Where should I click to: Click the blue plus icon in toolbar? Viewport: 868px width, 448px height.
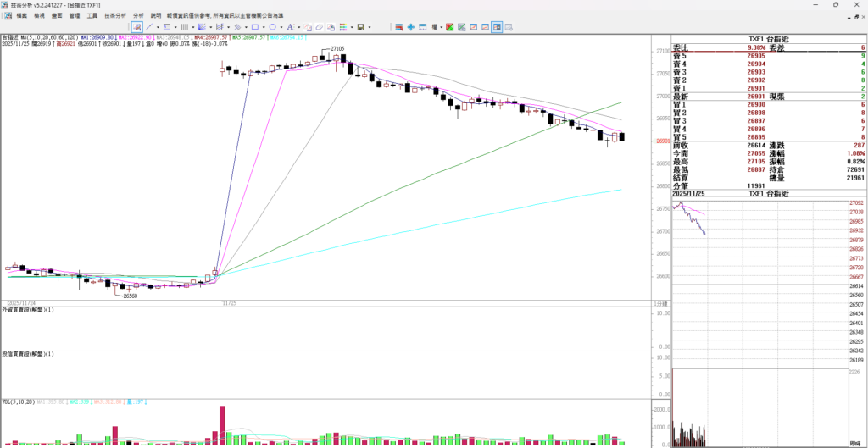pos(410,27)
